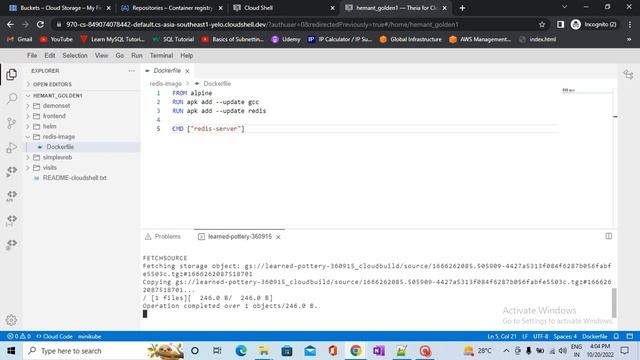Collapse the redis-image folder

coord(59,137)
